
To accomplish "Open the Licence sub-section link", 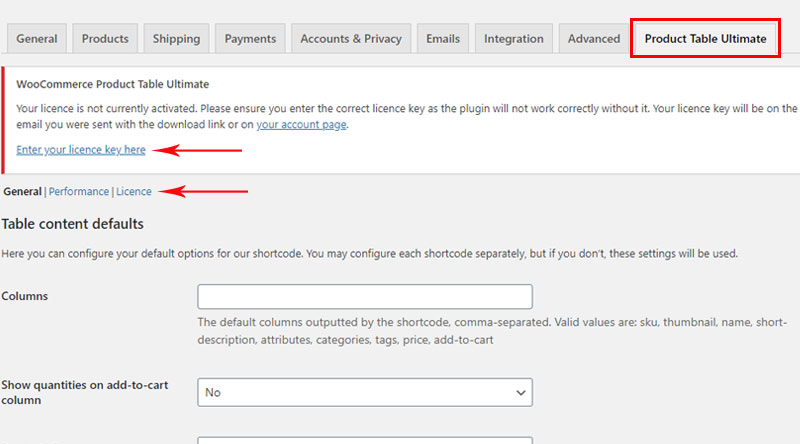I will click(134, 191).
